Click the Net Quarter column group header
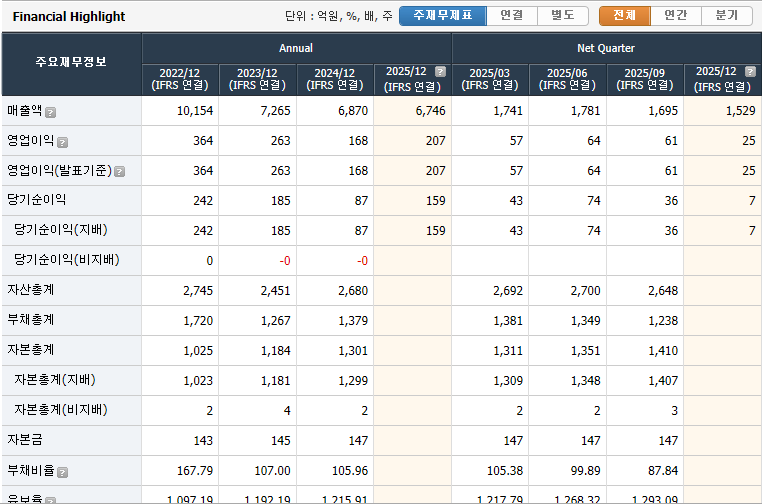 pyautogui.click(x=606, y=48)
